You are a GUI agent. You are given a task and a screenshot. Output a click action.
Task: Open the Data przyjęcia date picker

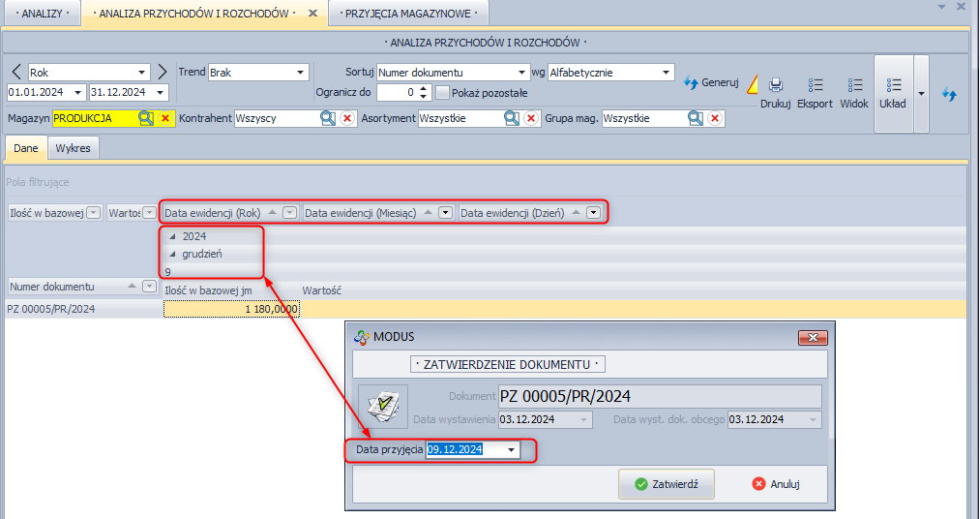[512, 450]
